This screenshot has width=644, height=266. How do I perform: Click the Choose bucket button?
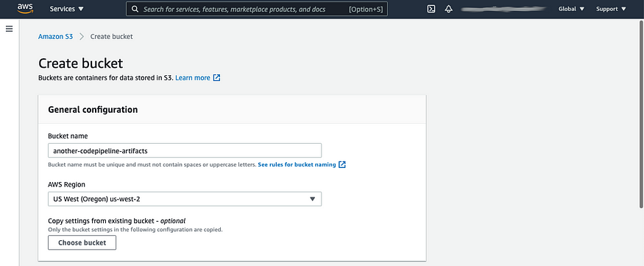click(x=82, y=242)
